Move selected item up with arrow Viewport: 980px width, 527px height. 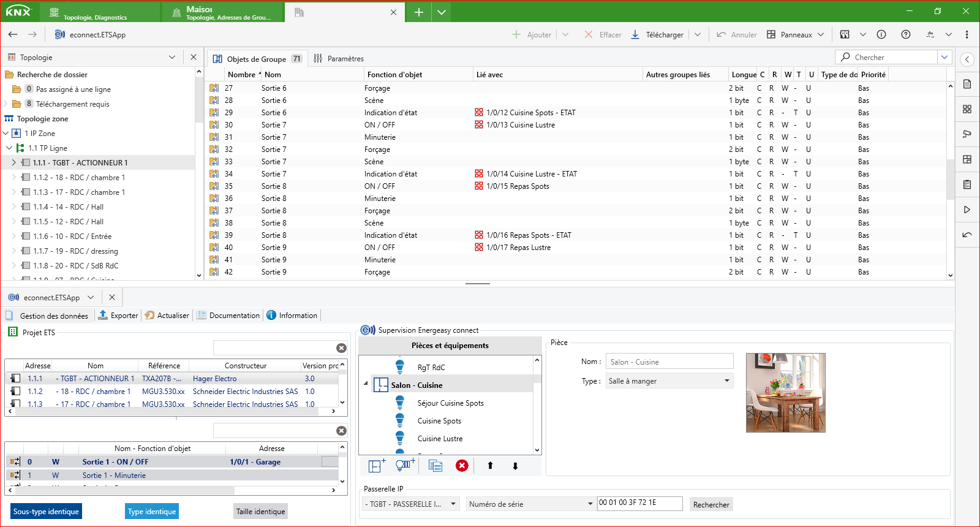click(x=490, y=466)
